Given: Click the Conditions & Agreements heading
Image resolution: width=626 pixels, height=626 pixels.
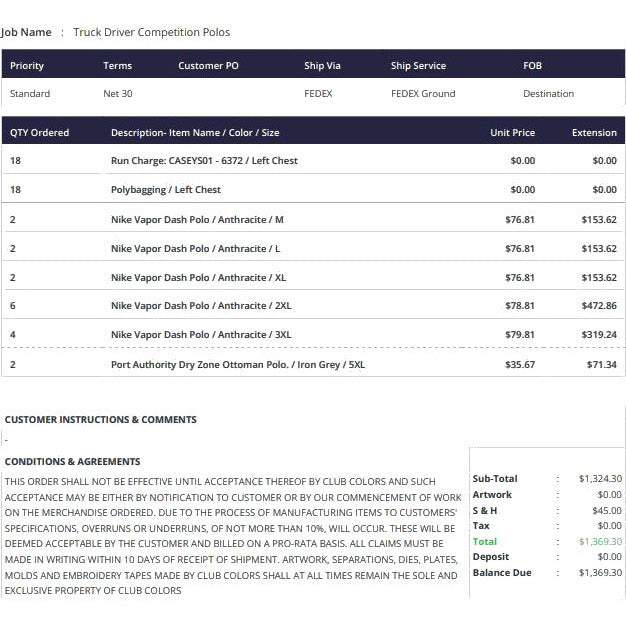Looking at the screenshot, I should coord(72,462).
